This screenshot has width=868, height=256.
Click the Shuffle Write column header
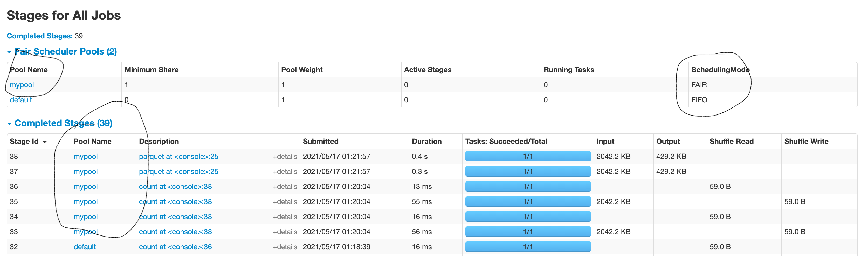806,142
